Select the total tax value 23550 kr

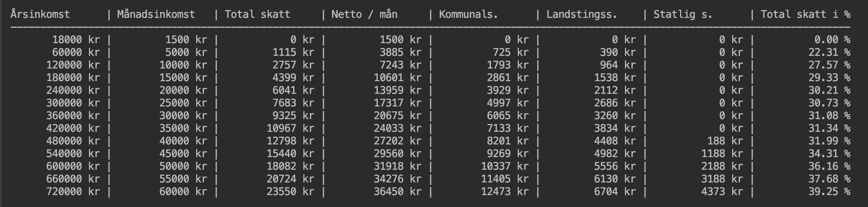click(290, 192)
